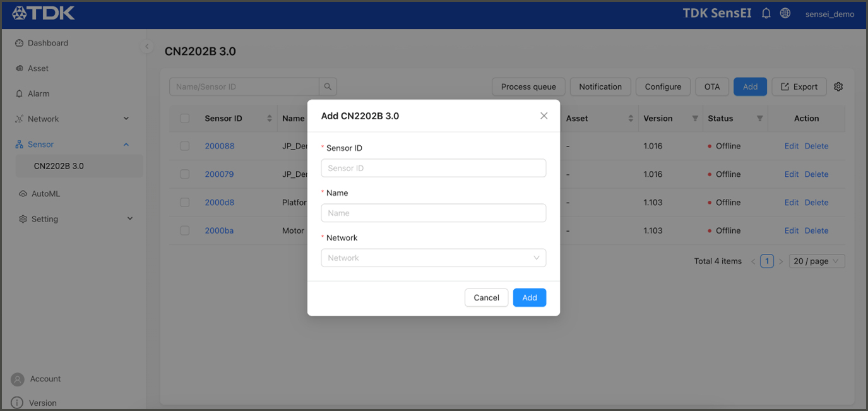The image size is (868, 411).
Task: Click the Sensor ID sort arrows
Action: (x=270, y=118)
